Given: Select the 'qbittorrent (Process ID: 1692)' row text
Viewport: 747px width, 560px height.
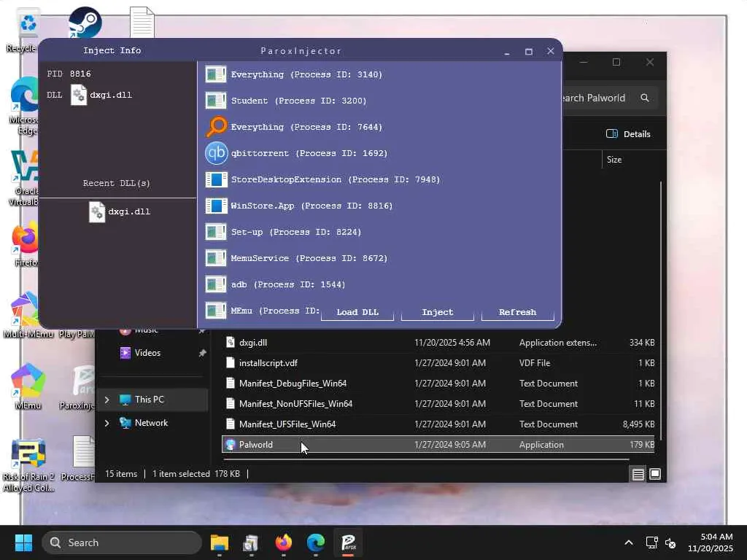Looking at the screenshot, I should [309, 153].
